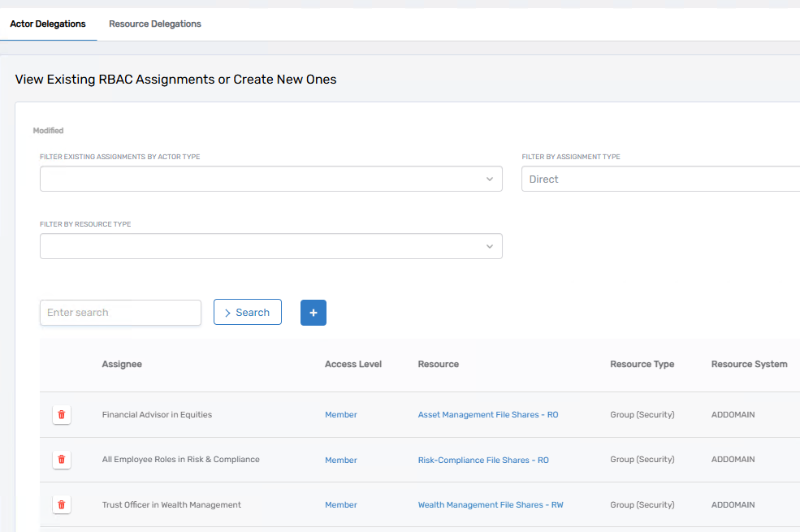Open Member access level for Financial Advisor row
The height and width of the screenshot is (532, 800).
click(x=341, y=415)
